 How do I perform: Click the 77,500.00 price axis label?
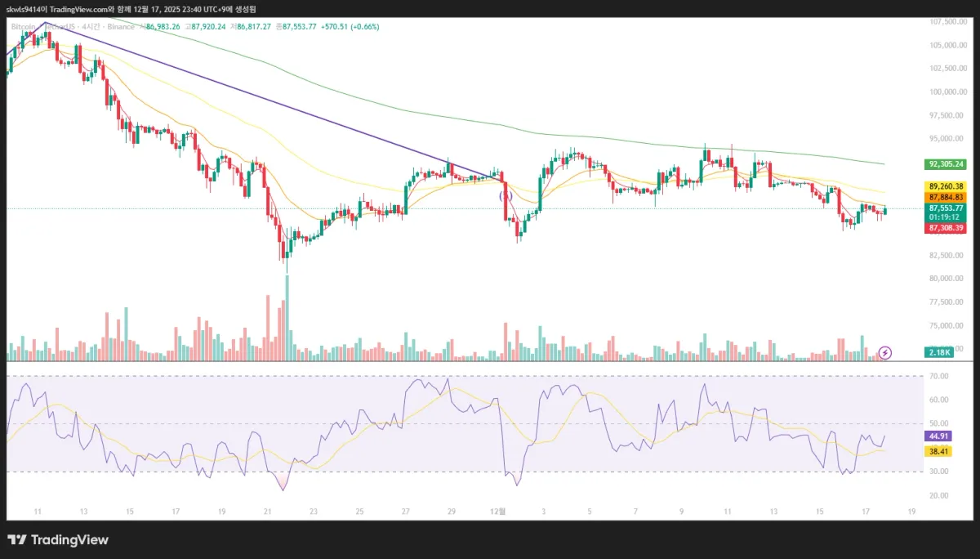[947, 302]
